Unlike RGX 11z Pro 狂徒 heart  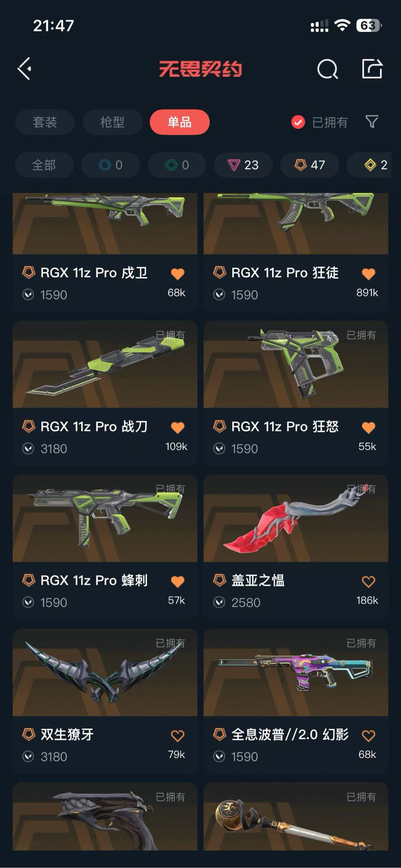pos(368,274)
